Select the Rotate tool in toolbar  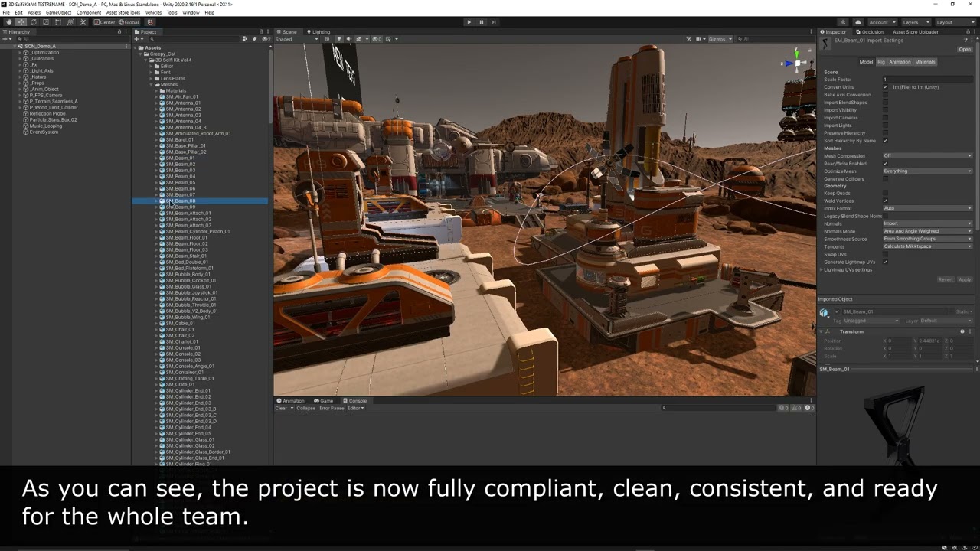click(x=34, y=22)
